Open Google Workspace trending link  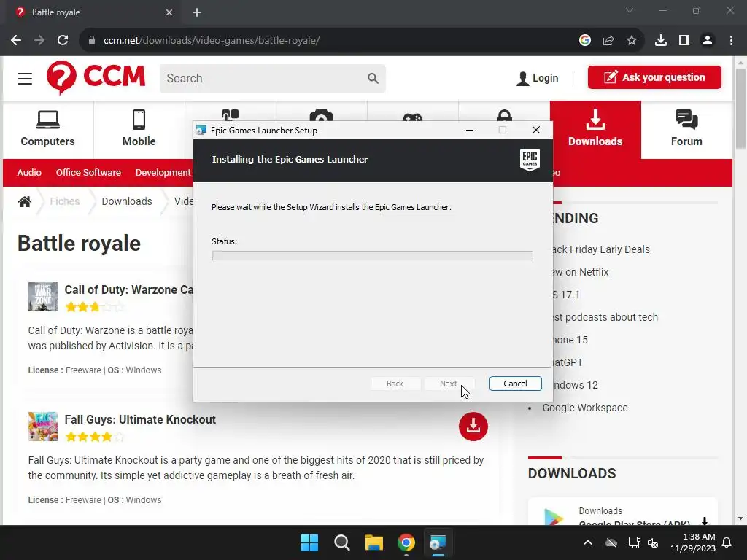(x=585, y=408)
